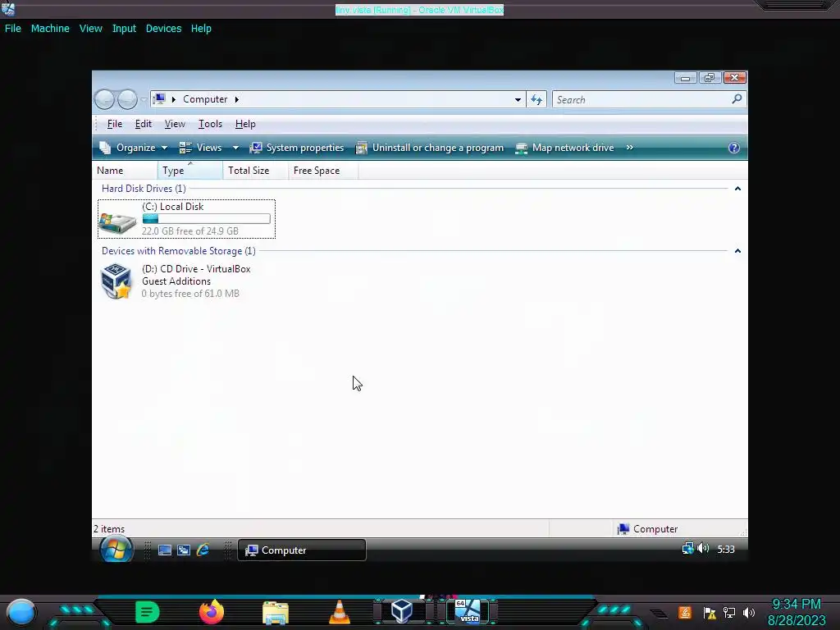Click the guest network tray icon
This screenshot has height=630, width=840.
[x=687, y=549]
